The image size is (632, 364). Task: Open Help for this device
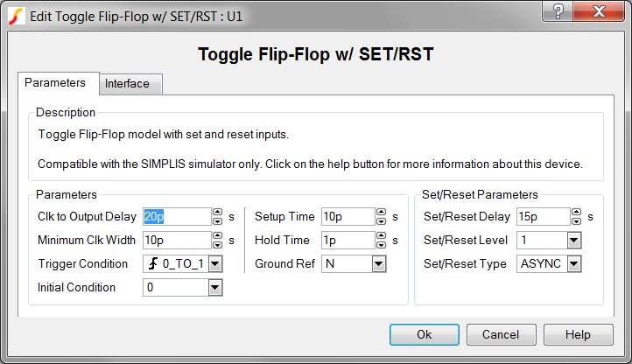coord(578,334)
